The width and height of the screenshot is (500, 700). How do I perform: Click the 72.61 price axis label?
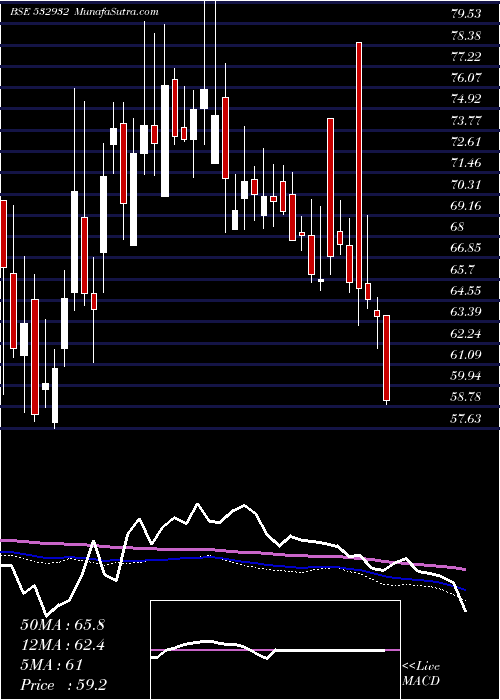click(466, 142)
